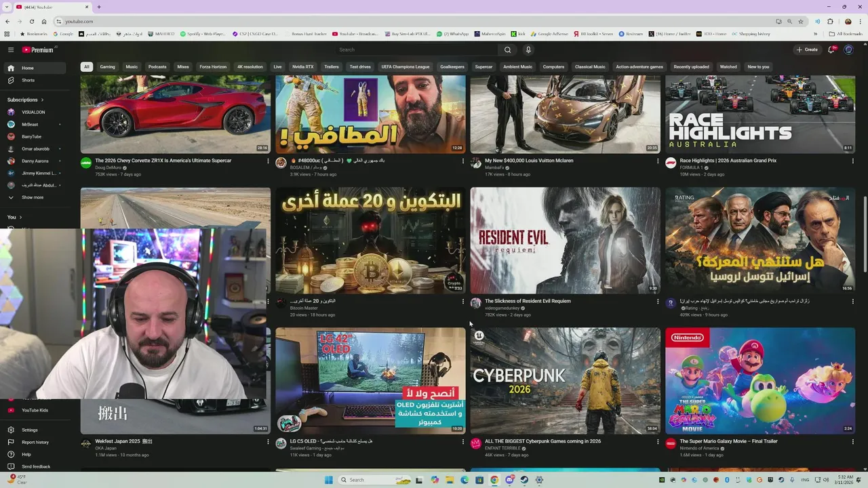
Task: Start voice search with microphone icon
Action: (528, 49)
